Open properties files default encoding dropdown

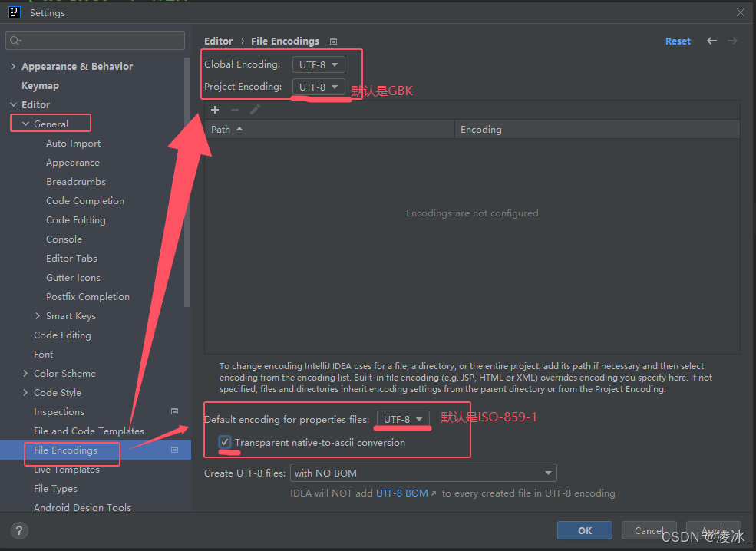[403, 420]
